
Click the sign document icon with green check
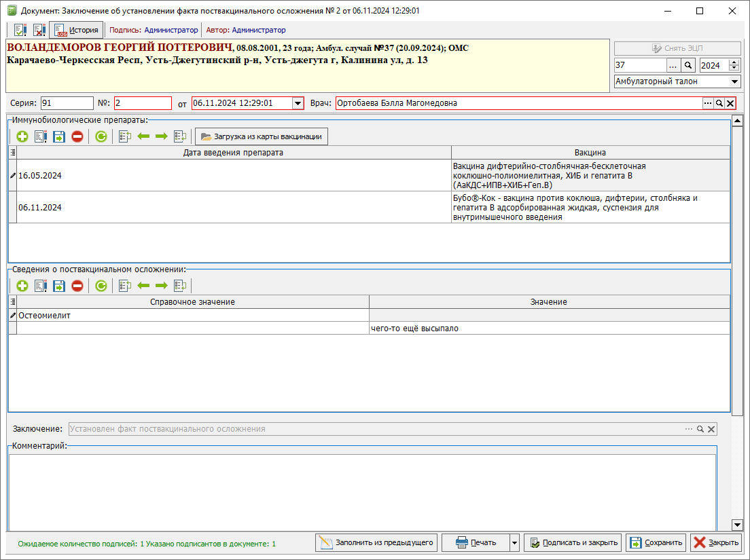[x=20, y=30]
